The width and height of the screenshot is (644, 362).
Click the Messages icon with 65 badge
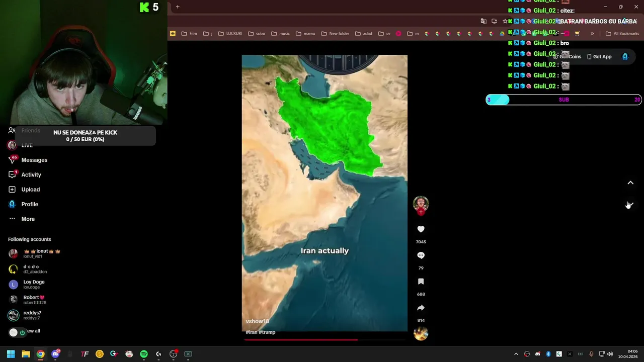pos(12,160)
